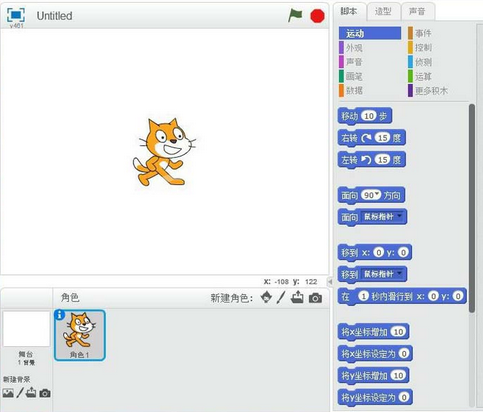
Task: Edit x value in 移到 x: y: block
Action: click(x=378, y=252)
